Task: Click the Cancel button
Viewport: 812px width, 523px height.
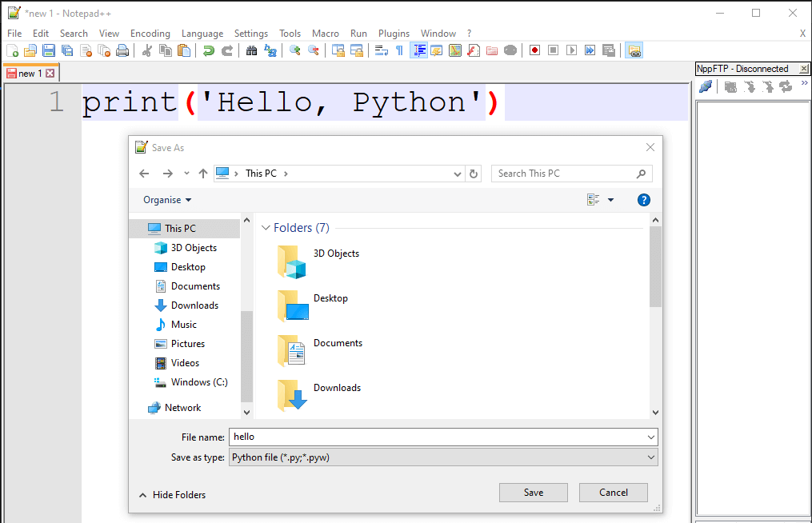Action: point(613,493)
